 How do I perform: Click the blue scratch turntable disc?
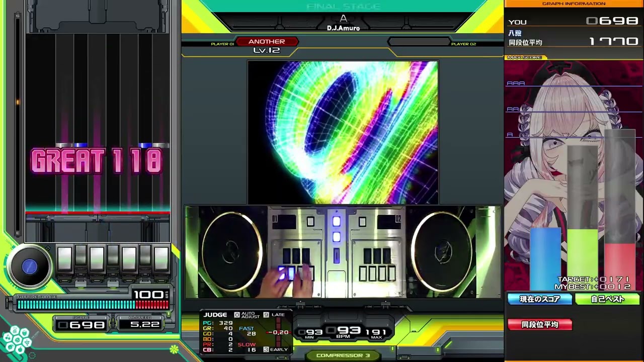(29, 266)
